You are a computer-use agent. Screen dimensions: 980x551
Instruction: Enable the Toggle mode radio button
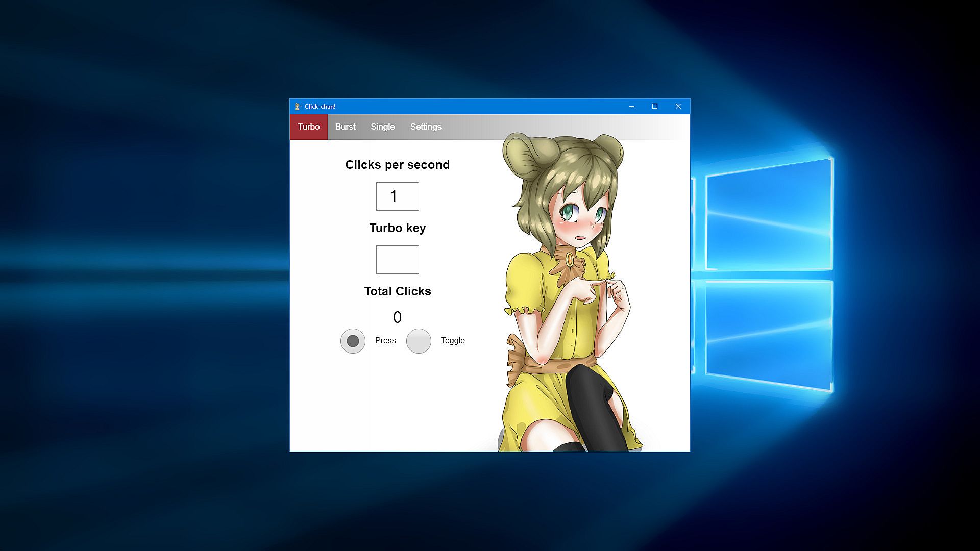[419, 341]
